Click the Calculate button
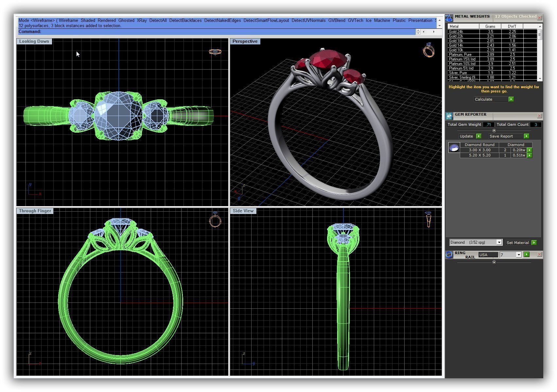The image size is (557, 392). tap(491, 99)
